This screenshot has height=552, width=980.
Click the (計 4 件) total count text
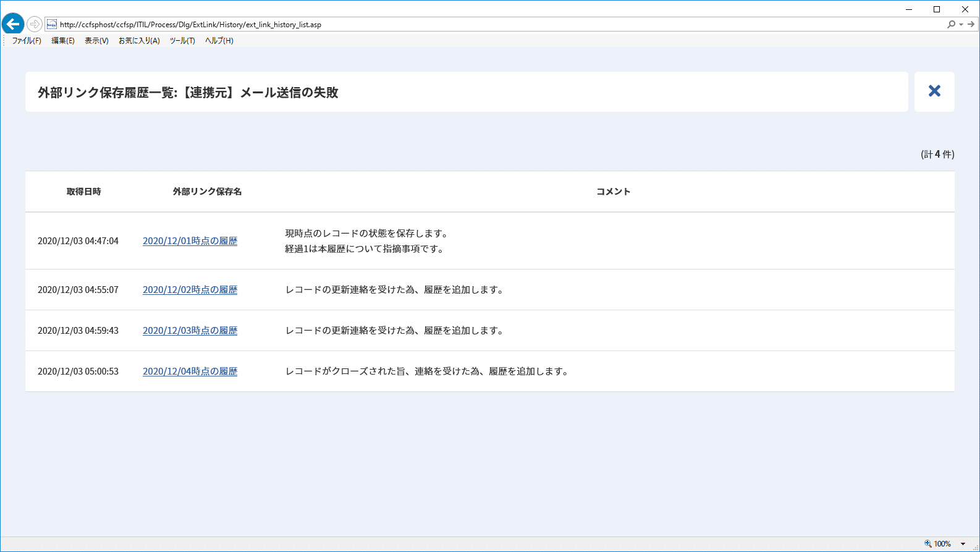pos(937,155)
